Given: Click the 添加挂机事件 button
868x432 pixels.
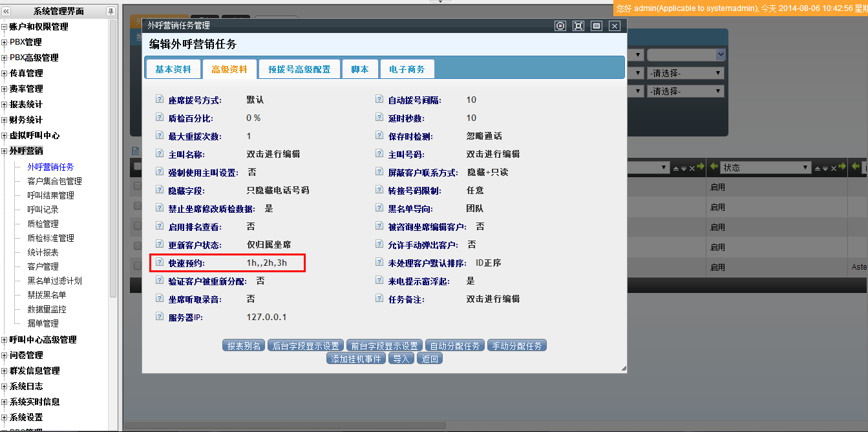Looking at the screenshot, I should [x=357, y=359].
